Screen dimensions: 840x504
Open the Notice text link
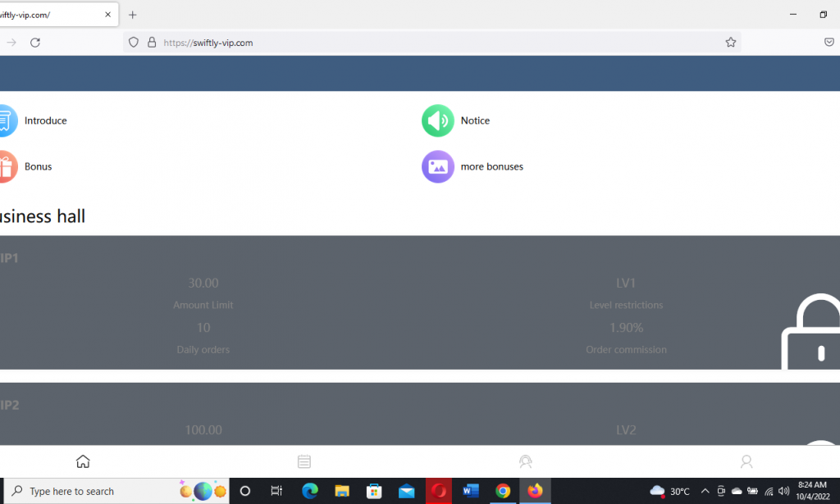[475, 120]
